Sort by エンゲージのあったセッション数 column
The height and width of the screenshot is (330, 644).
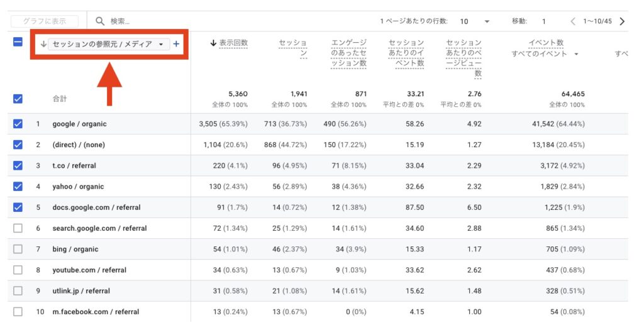pyautogui.click(x=349, y=53)
